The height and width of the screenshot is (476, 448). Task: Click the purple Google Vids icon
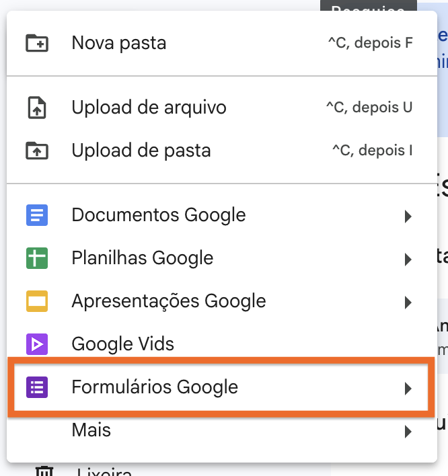[x=37, y=344]
